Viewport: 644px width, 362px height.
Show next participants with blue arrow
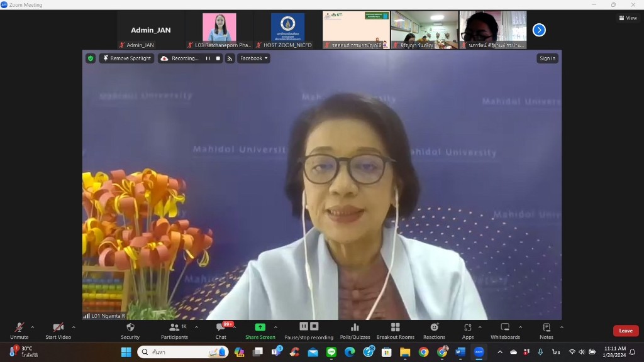[539, 30]
